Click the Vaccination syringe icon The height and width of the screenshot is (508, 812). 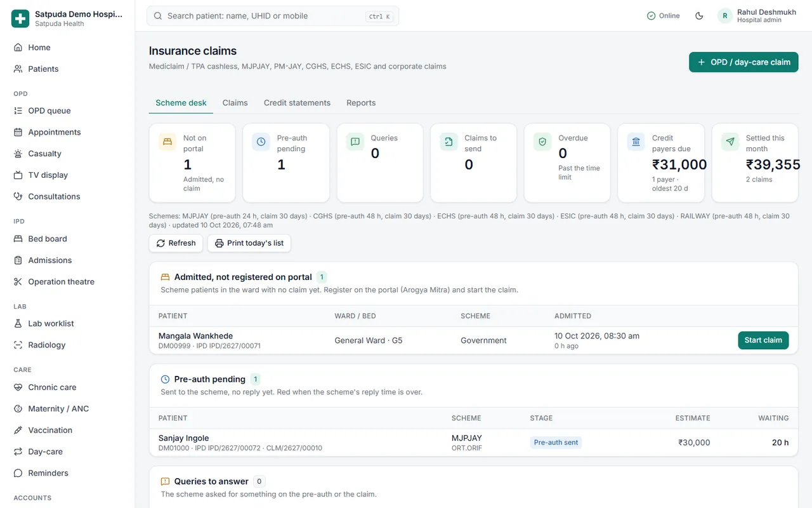[x=18, y=431]
